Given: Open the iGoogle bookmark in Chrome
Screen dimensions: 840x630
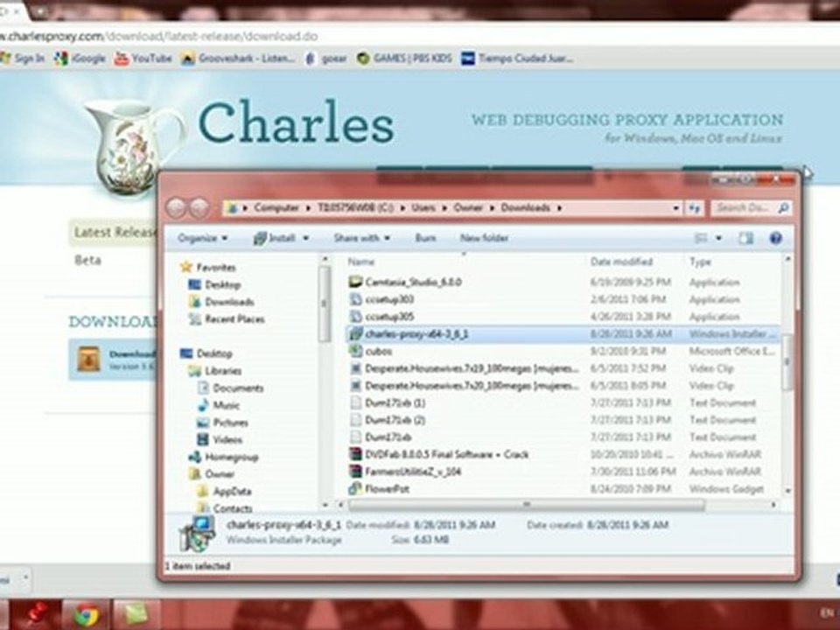Looking at the screenshot, I should [x=80, y=59].
